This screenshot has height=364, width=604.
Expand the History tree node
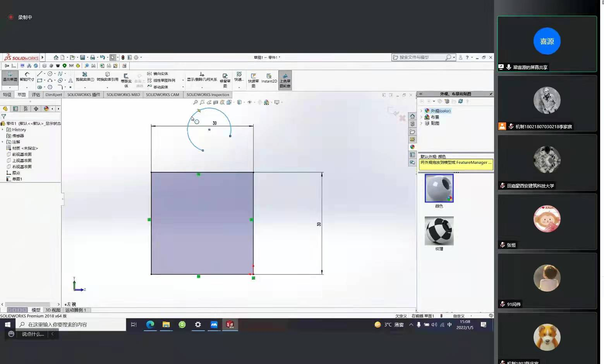click(x=3, y=130)
